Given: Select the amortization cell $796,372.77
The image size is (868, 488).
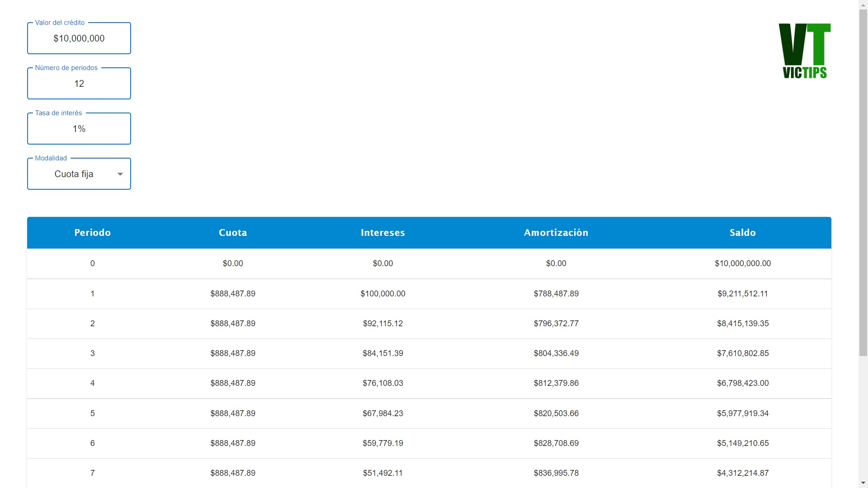Looking at the screenshot, I should coord(556,324).
